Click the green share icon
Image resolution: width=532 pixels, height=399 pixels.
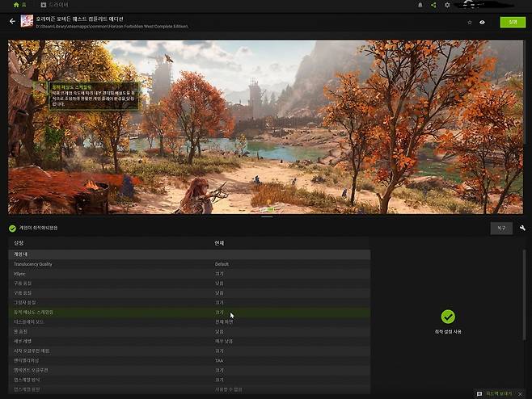(x=433, y=5)
